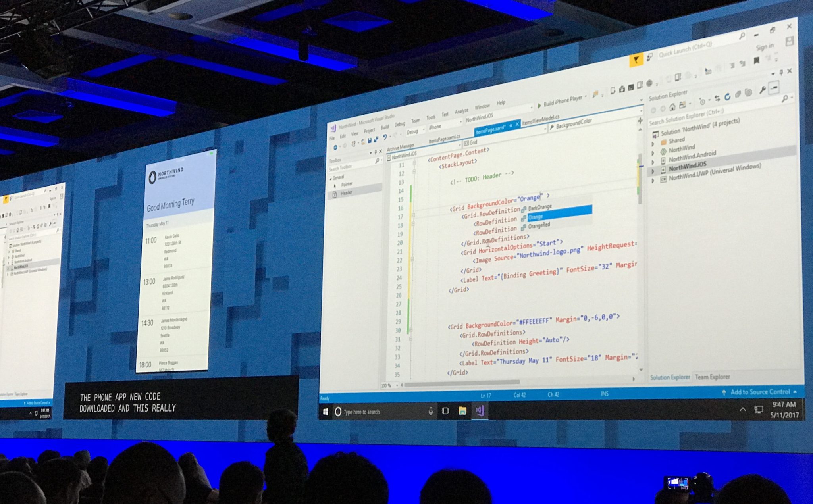The width and height of the screenshot is (813, 504).
Task: Click the Cortana microphone icon
Action: pyautogui.click(x=430, y=411)
